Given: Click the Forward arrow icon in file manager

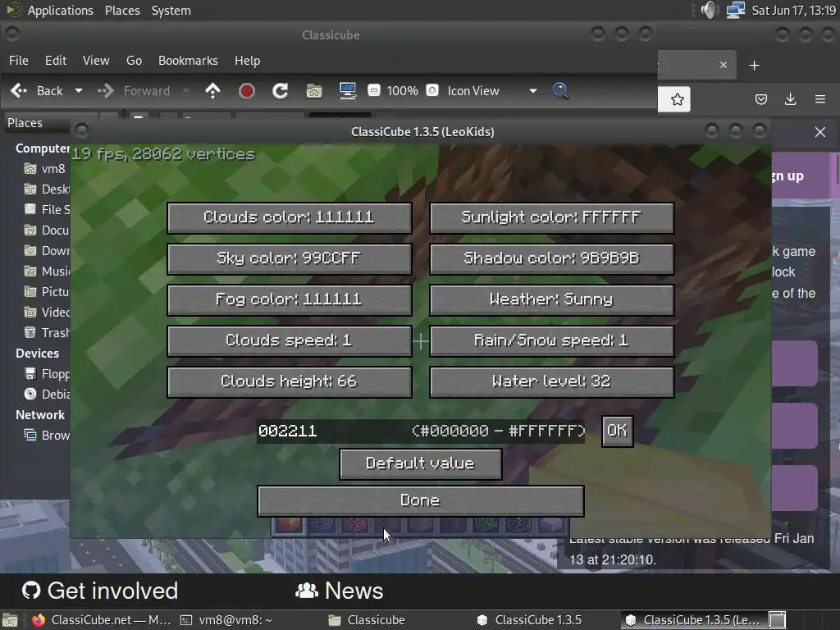Looking at the screenshot, I should (x=106, y=91).
